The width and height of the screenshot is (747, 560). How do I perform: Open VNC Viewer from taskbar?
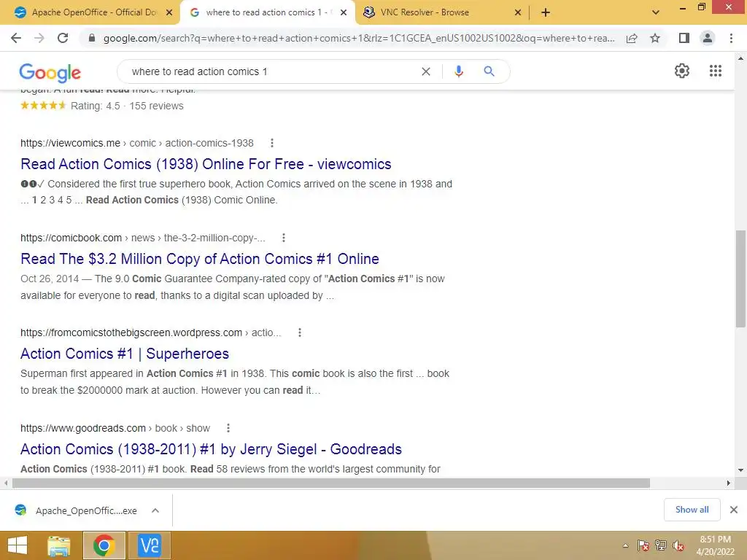(150, 545)
